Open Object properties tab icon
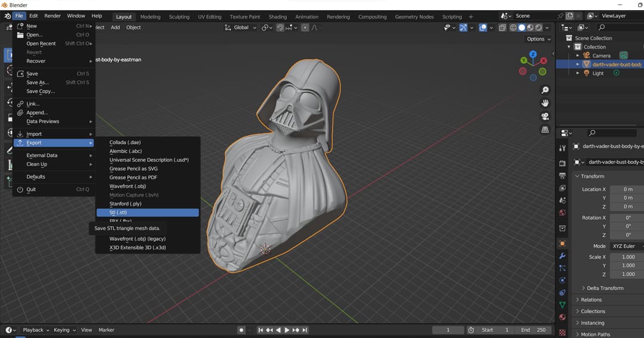 pos(562,244)
